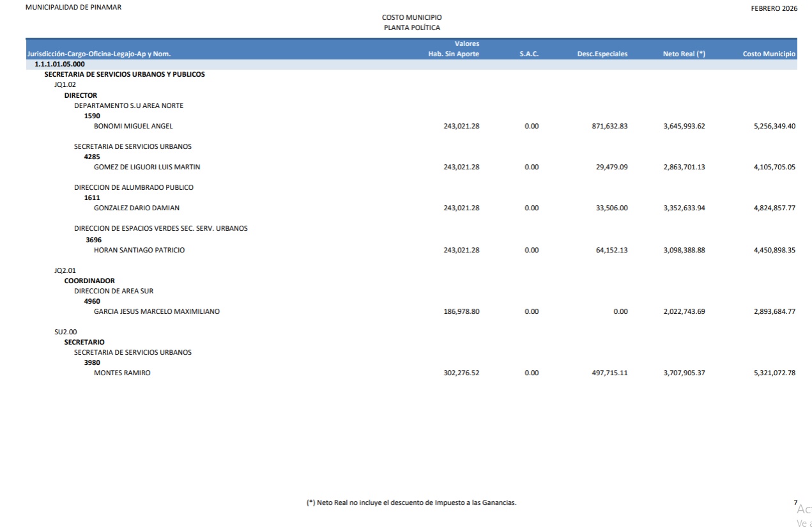Click jurisdiction code 1.1.1.01.05.000
The height and width of the screenshot is (528, 812).
pos(59,65)
